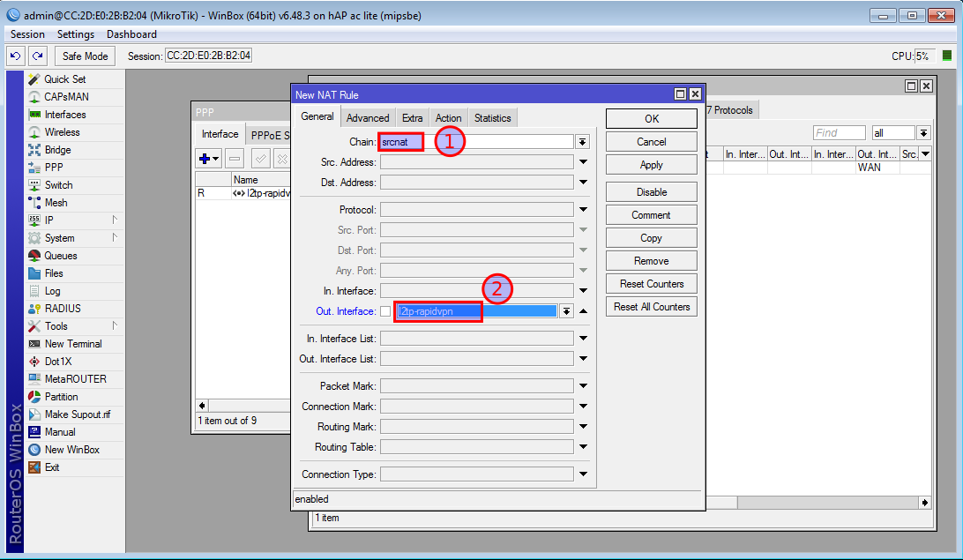Open the Manual sidebar entry

[x=60, y=432]
